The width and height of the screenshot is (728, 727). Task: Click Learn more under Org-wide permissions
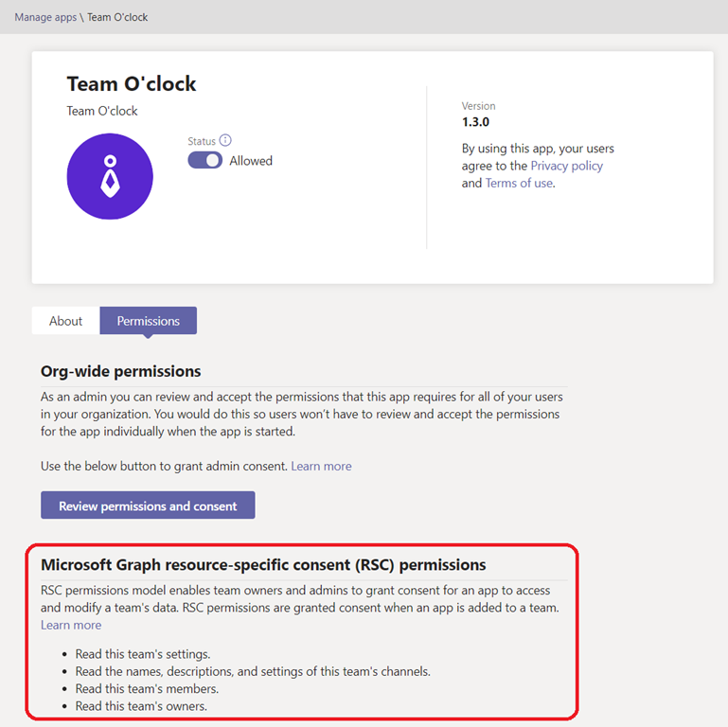pyautogui.click(x=321, y=466)
